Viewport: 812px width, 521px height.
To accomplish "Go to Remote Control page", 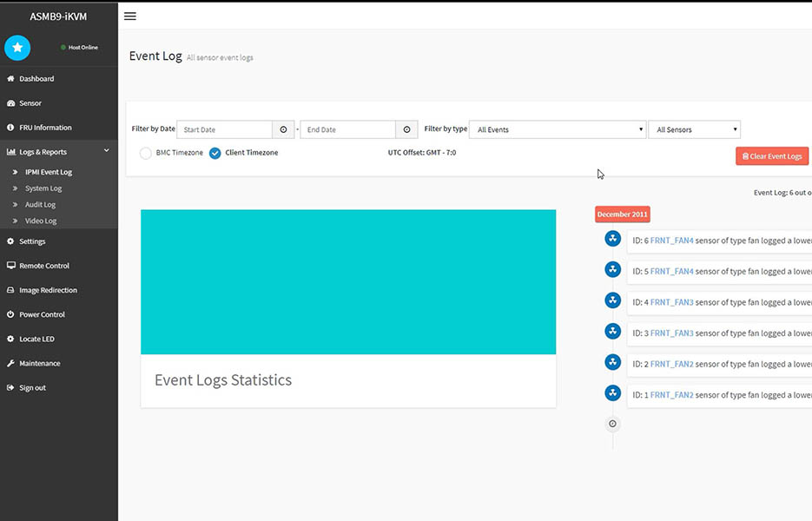I will [44, 266].
